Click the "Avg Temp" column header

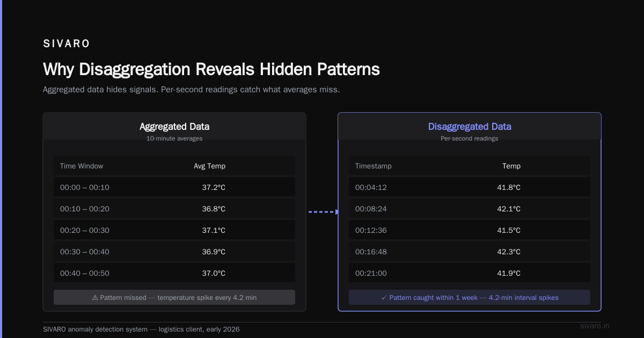pyautogui.click(x=210, y=166)
